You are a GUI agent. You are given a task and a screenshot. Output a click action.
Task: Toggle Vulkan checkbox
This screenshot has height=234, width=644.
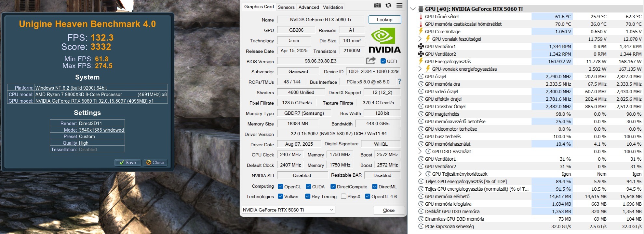280,196
